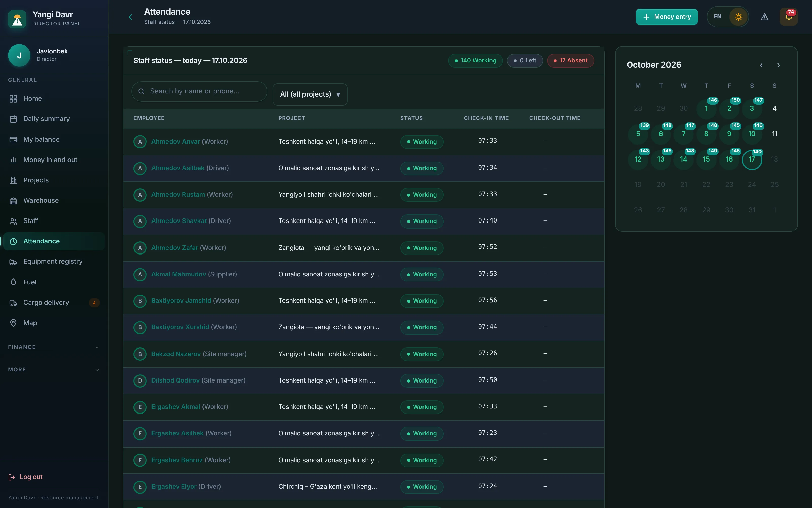
Task: Click the Projects building icon
Action: [x=13, y=180]
